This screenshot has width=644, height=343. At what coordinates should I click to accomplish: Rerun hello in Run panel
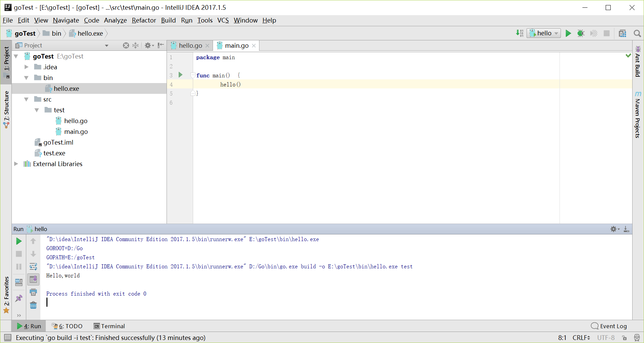(19, 241)
